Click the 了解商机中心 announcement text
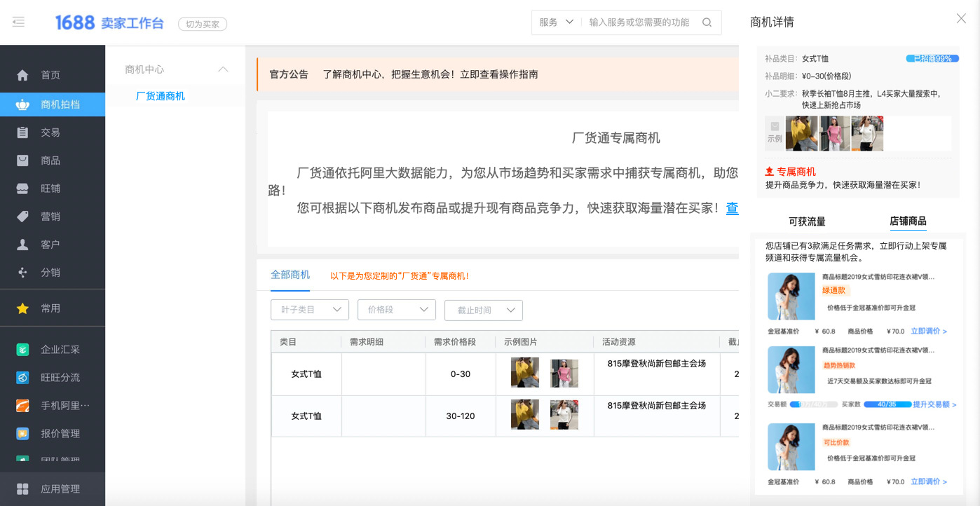The height and width of the screenshot is (506, 980). click(x=430, y=74)
